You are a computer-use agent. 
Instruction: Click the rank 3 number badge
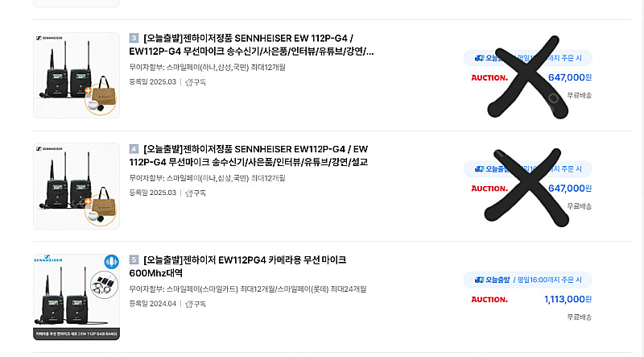pyautogui.click(x=134, y=38)
